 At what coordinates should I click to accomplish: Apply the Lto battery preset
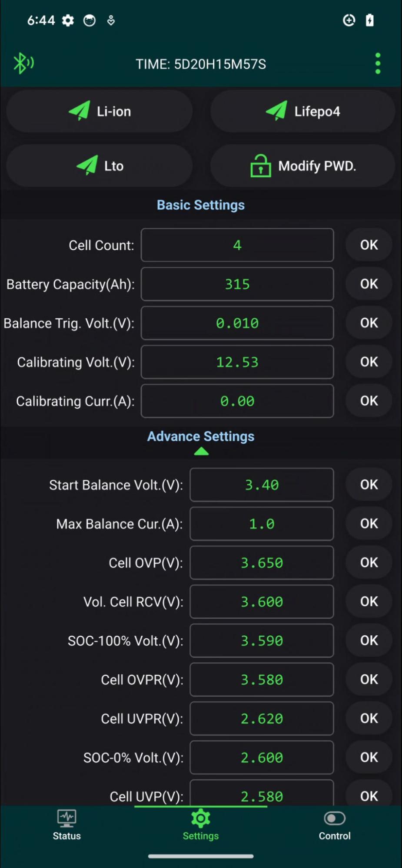[x=100, y=166]
